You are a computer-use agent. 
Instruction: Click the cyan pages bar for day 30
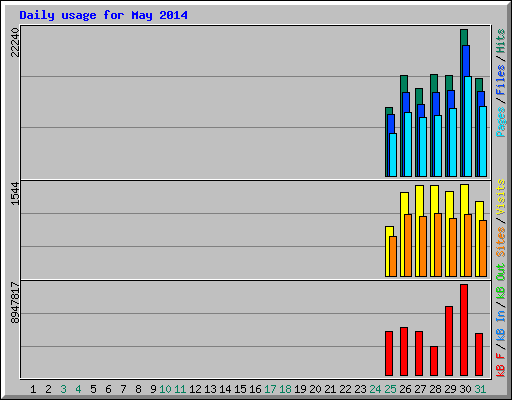[468, 126]
